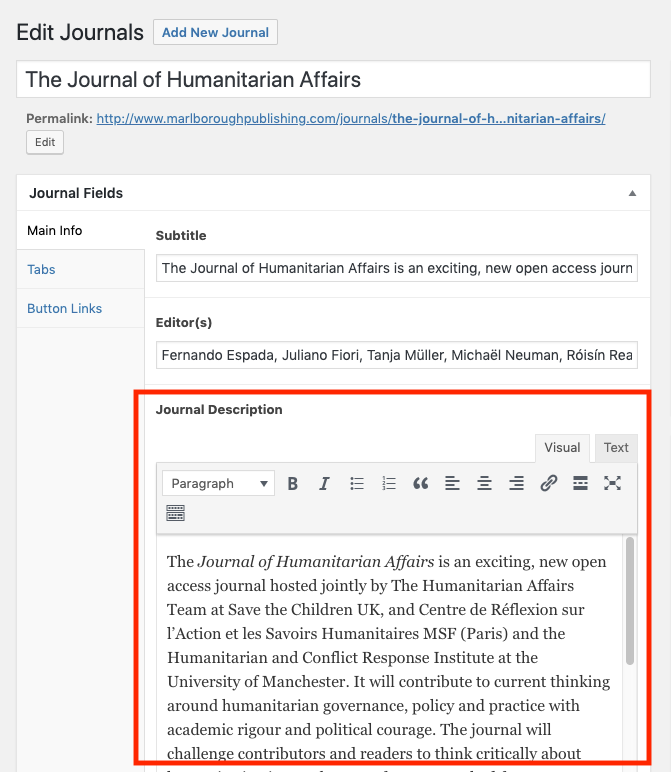Viewport: 671px width, 772px height.
Task: Click into the Editor(s) field
Action: tap(397, 355)
